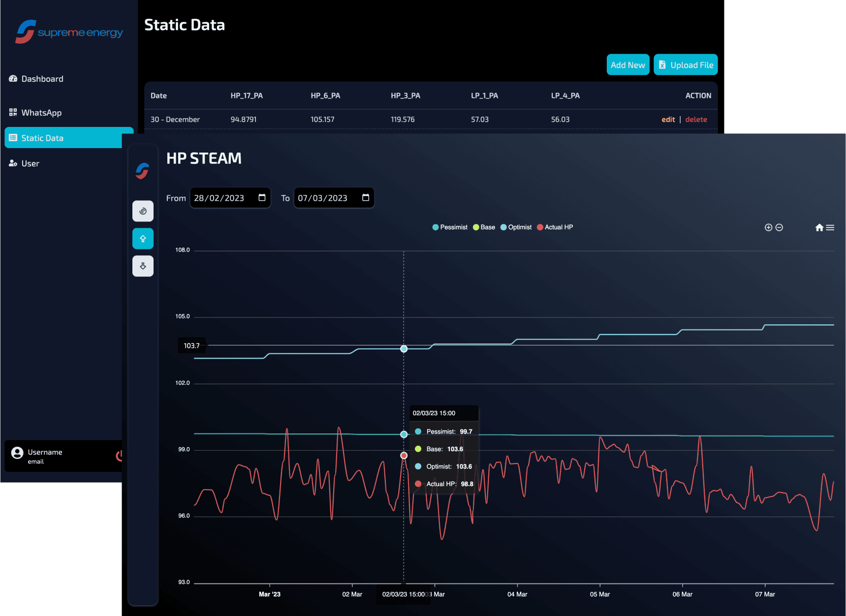846x616 pixels.
Task: Open the chart hamburger menu
Action: pos(830,227)
